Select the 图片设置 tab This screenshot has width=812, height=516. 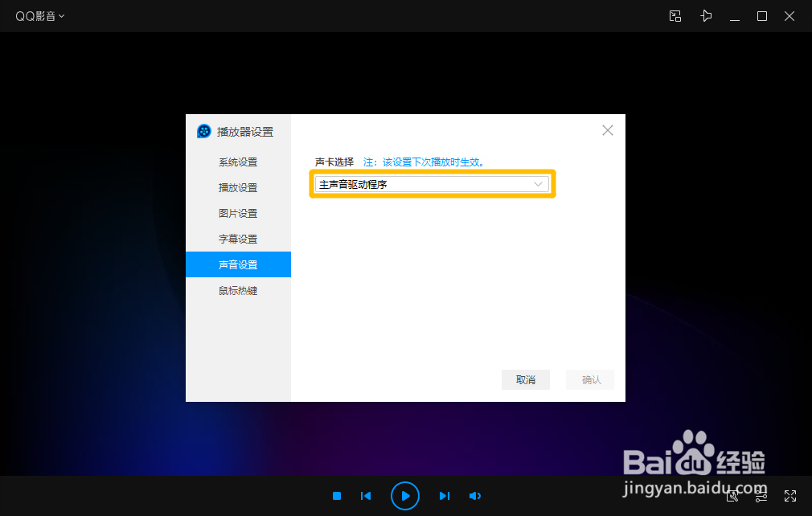[238, 213]
